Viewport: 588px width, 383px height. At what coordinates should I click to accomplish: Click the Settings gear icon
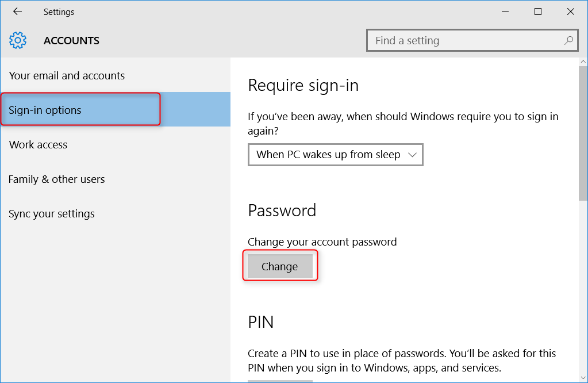[x=18, y=41]
